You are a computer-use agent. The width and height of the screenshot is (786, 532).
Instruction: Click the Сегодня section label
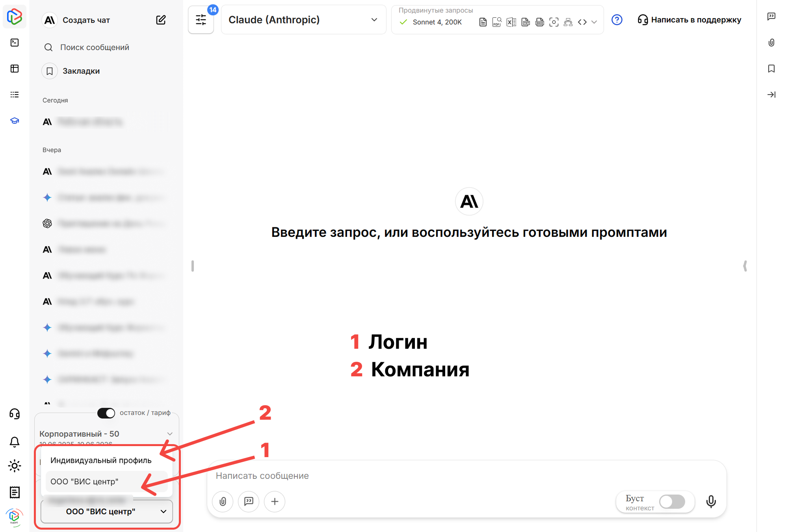tap(55, 100)
